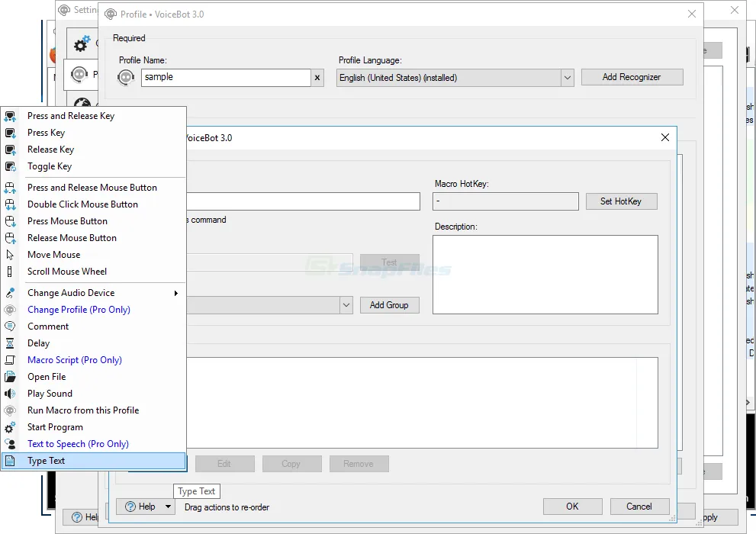The width and height of the screenshot is (756, 534).
Task: Click the macro actions list area
Action: pos(422,403)
